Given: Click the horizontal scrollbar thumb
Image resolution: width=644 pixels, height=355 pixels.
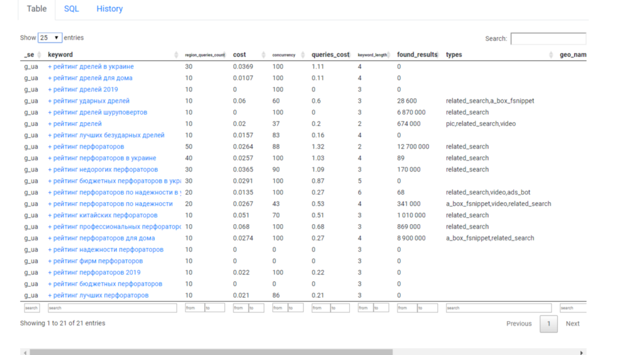Looking at the screenshot, I should pos(211,352).
